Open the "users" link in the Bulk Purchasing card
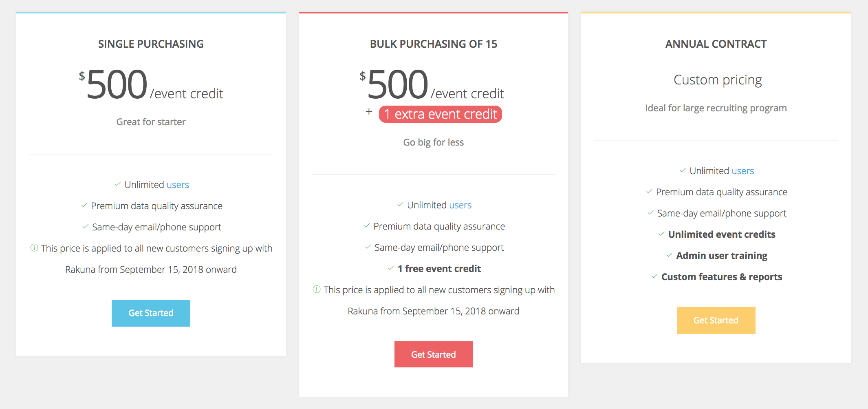This screenshot has width=868, height=409. coord(460,205)
